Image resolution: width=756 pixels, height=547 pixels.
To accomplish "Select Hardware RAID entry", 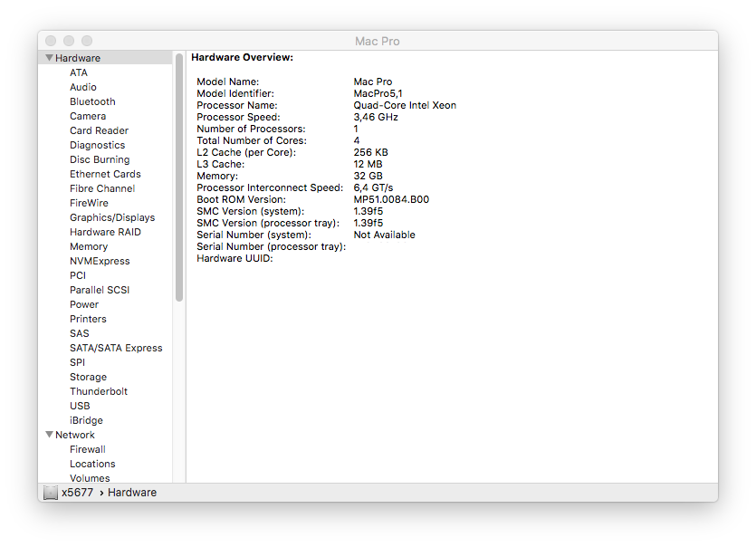I will [105, 232].
